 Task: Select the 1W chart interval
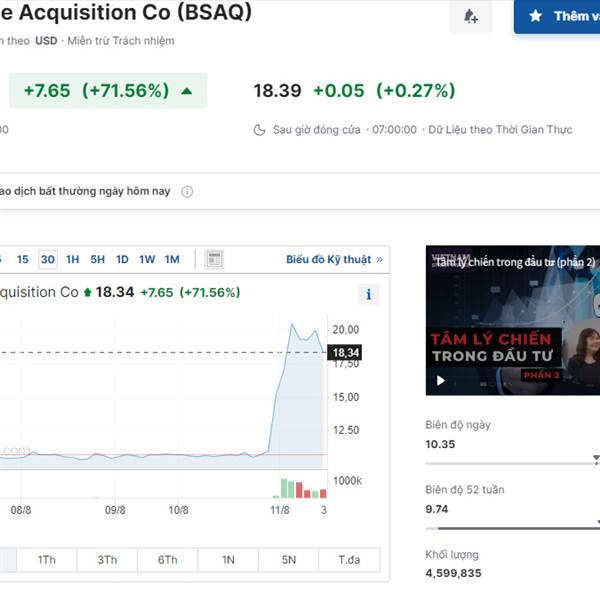(x=147, y=259)
